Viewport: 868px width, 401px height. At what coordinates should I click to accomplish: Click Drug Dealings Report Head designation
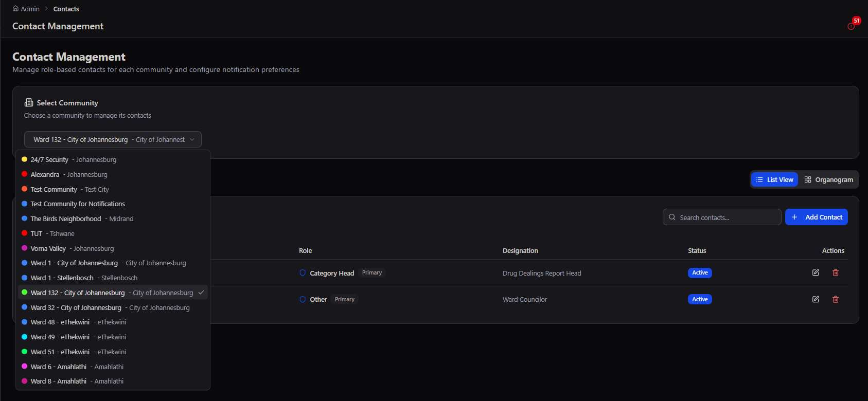point(542,274)
